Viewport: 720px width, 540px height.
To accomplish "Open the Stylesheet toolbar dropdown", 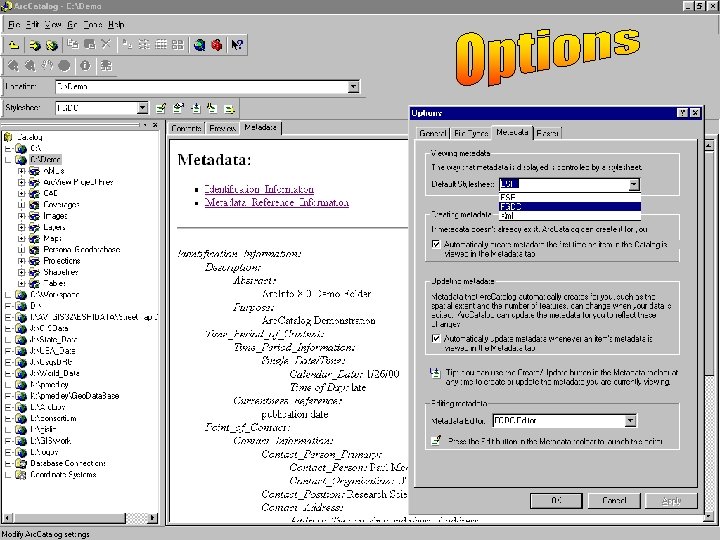I will [142, 108].
